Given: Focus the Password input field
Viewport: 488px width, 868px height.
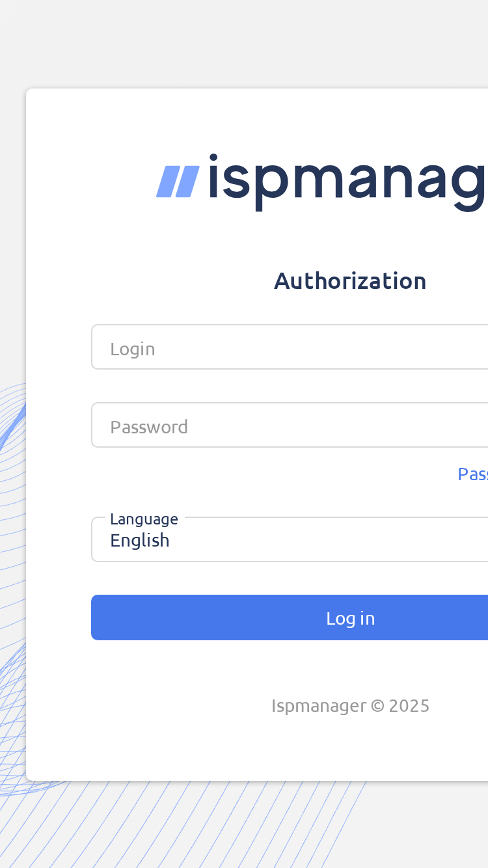Looking at the screenshot, I should 290,426.
